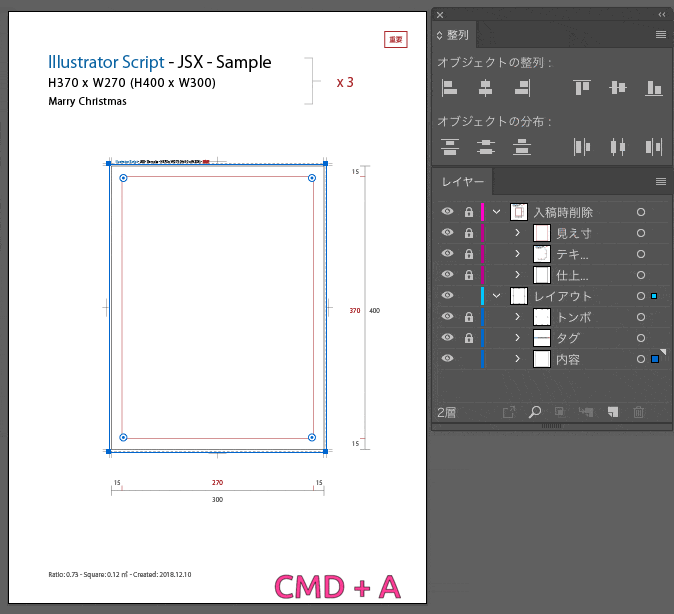
Task: Click the locate object magnifier icon
Action: [x=535, y=412]
